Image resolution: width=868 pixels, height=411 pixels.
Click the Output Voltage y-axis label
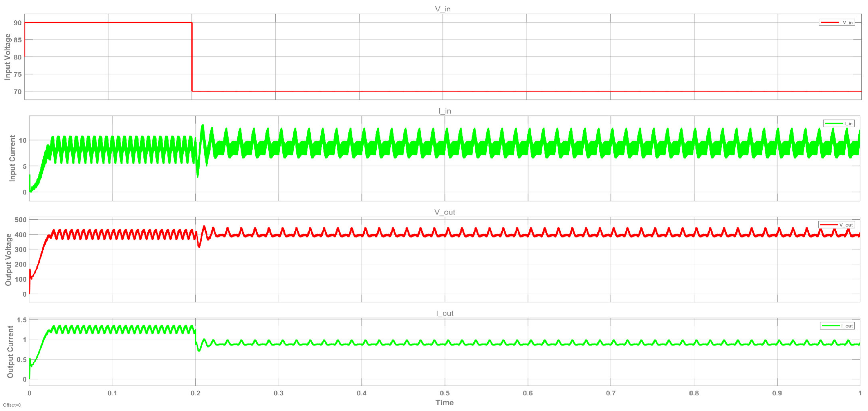point(8,260)
